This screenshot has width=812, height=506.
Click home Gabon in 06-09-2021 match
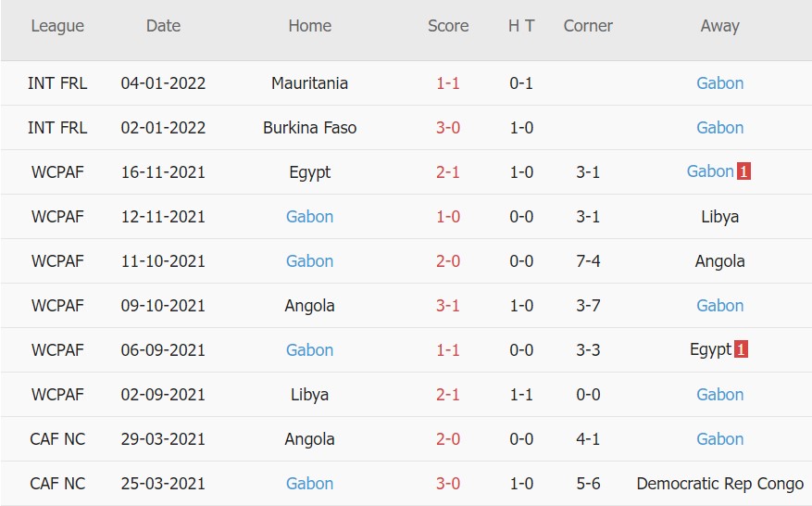309,350
